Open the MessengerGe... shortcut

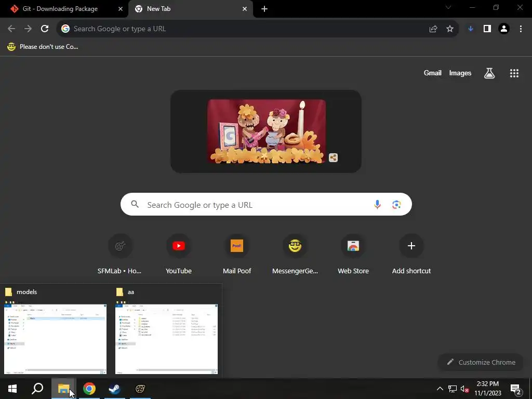295,254
